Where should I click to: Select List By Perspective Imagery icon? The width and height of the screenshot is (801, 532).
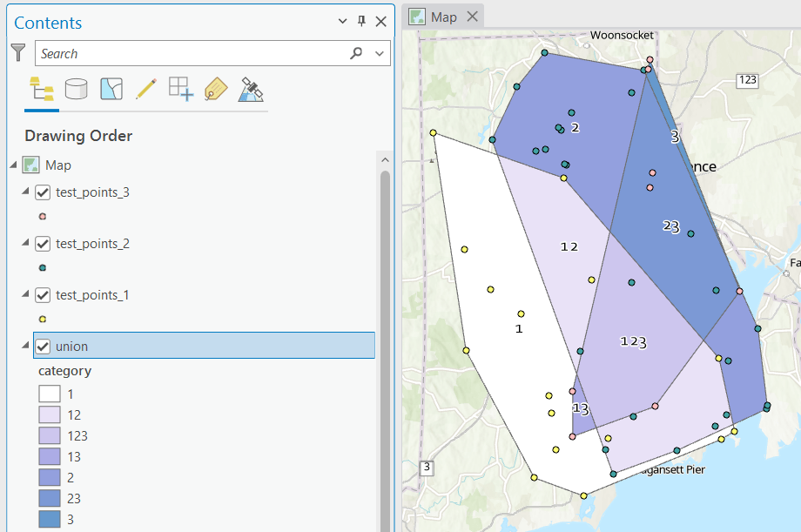point(252,89)
